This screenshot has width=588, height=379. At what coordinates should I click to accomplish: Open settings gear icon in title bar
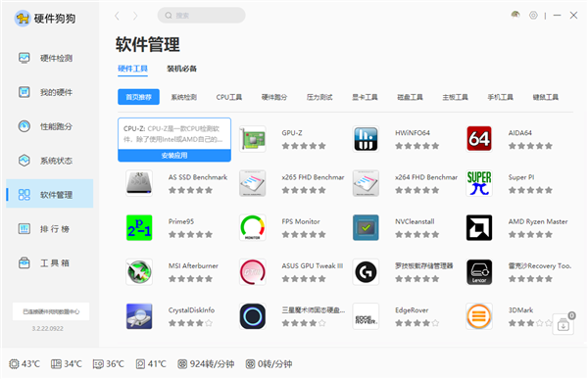click(533, 16)
